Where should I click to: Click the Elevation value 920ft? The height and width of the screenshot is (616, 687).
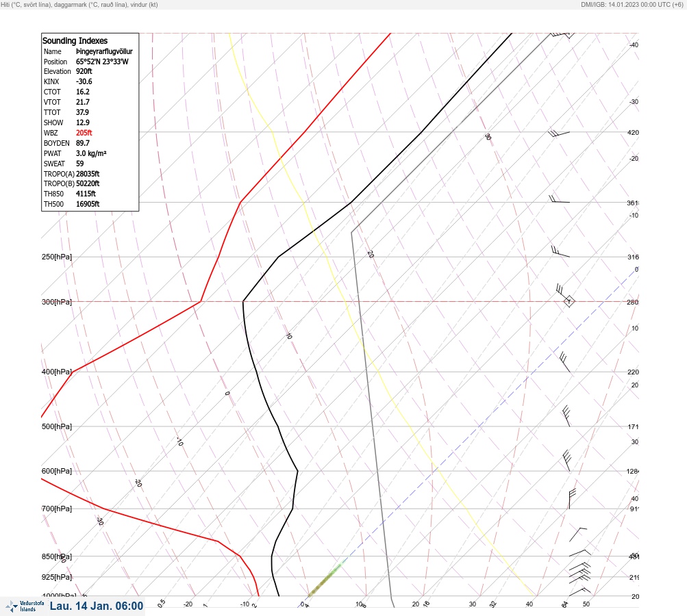[84, 71]
